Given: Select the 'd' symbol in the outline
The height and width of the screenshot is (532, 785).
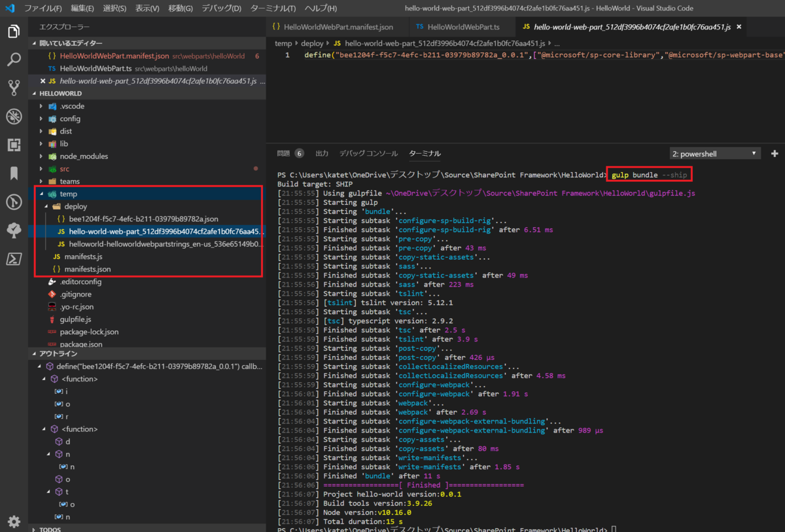Looking at the screenshot, I should click(147, 442).
